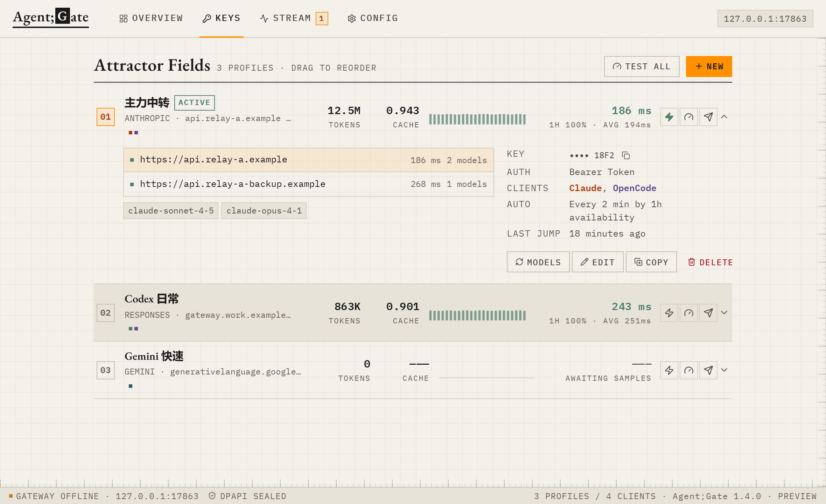Screen dimensions: 826x504
Task: Select the api.relay-a-backup.example endpoint row
Action: [x=308, y=184]
